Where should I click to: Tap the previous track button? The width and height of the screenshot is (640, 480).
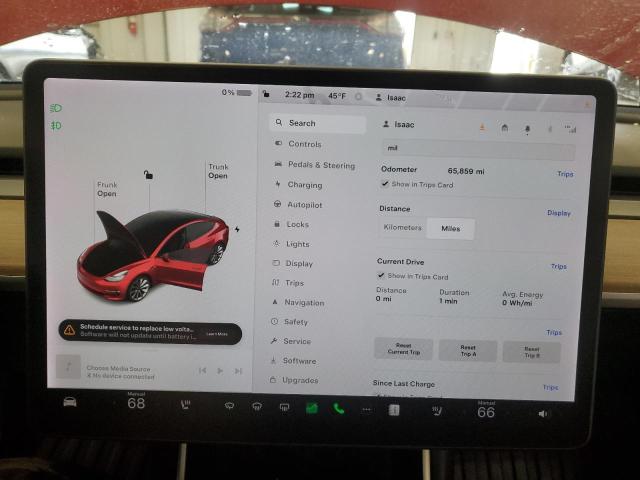pyautogui.click(x=202, y=371)
